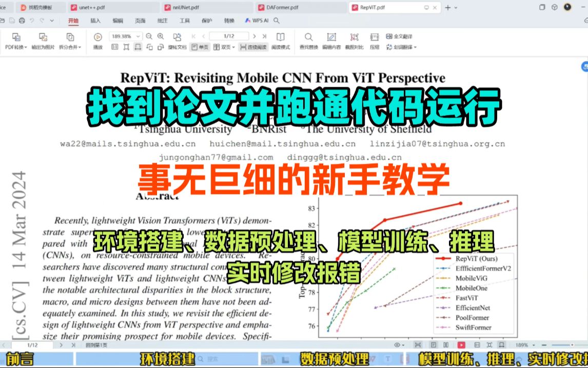Open the 截图对比 screenshot compare tool
The width and height of the screenshot is (588, 368).
pyautogui.click(x=355, y=41)
